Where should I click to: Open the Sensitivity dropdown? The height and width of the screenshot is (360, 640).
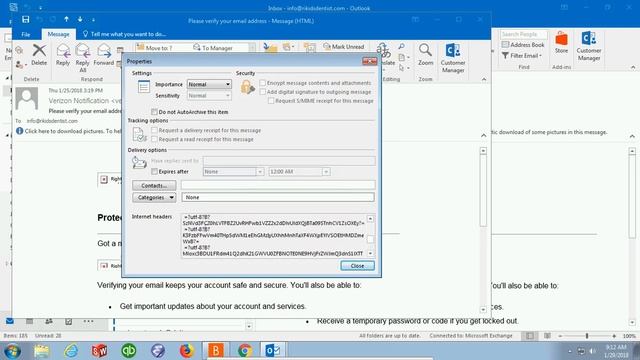209,96
